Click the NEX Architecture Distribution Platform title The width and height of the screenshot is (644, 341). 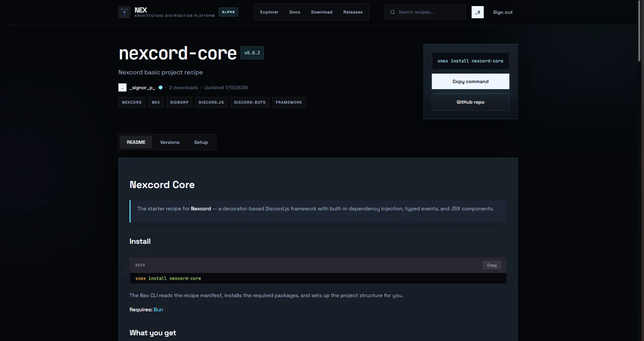pyautogui.click(x=174, y=12)
